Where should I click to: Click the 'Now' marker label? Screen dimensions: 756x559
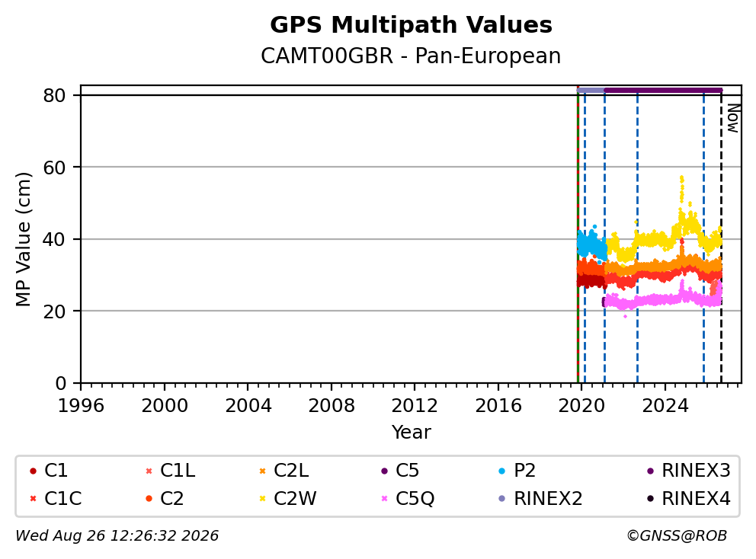(733, 119)
